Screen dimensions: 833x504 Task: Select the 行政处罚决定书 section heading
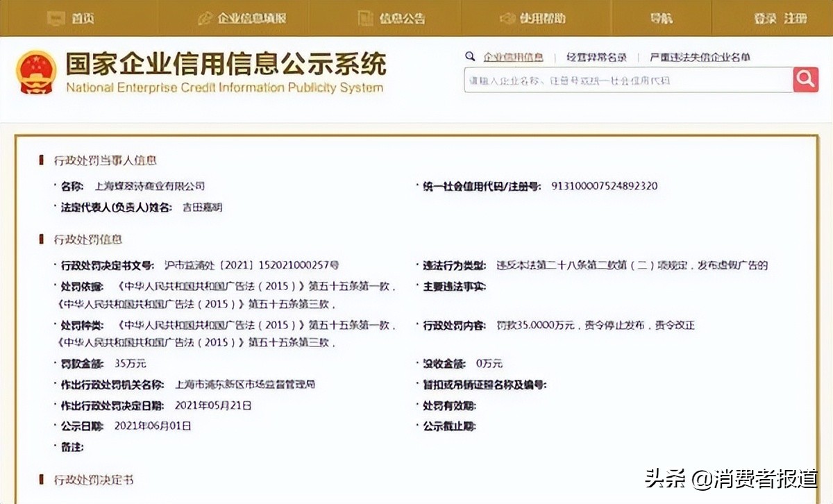tap(94, 480)
